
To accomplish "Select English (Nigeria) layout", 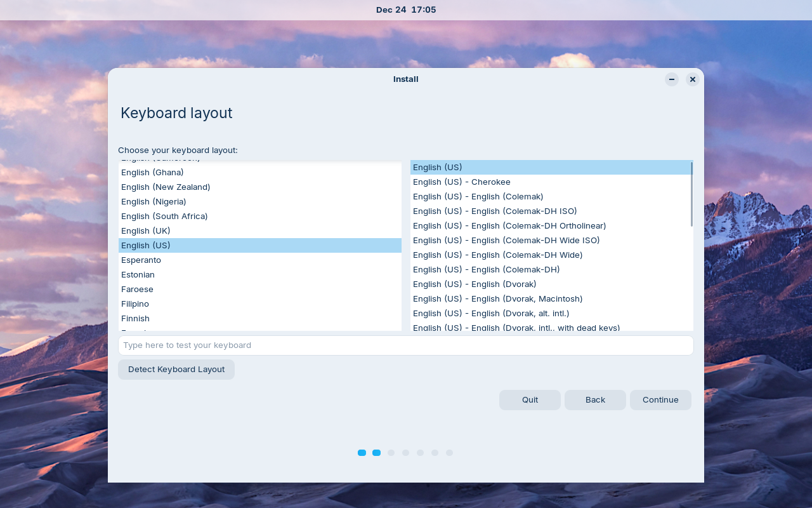I will 153,201.
